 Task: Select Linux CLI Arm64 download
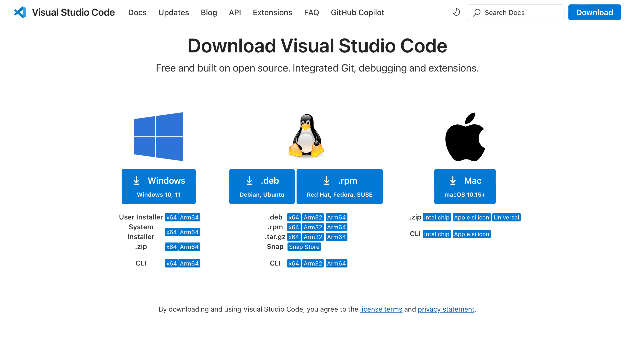tap(336, 264)
